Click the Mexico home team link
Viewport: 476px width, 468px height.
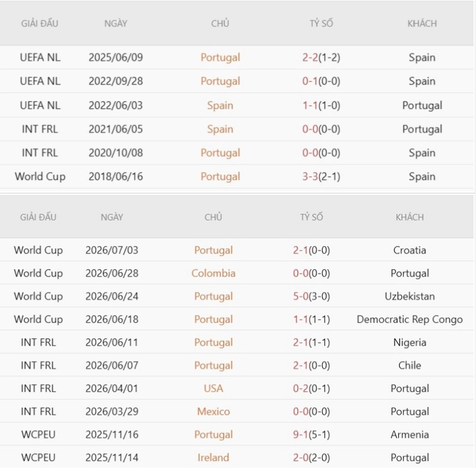pyautogui.click(x=214, y=411)
